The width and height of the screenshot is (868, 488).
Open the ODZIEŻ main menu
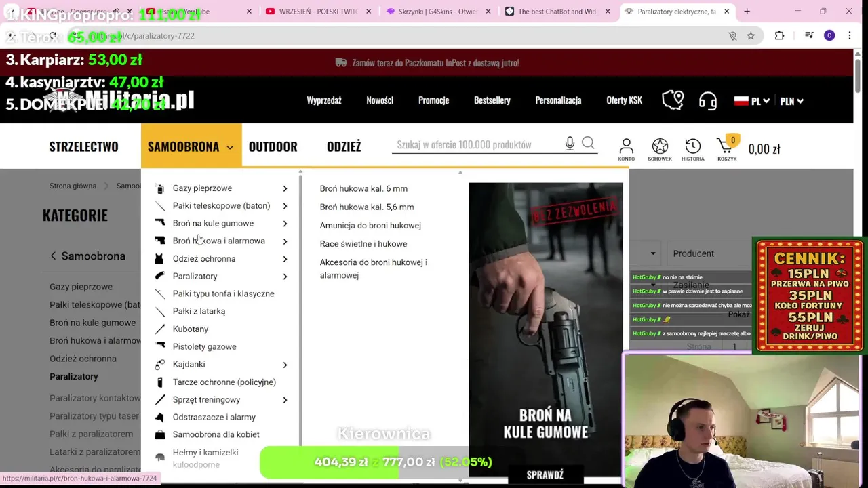point(344,146)
